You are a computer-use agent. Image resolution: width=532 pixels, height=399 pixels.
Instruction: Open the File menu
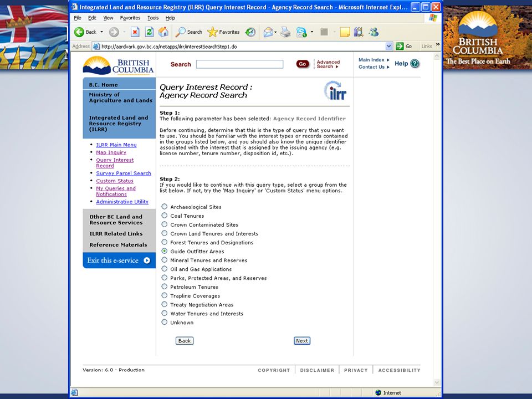coord(78,18)
